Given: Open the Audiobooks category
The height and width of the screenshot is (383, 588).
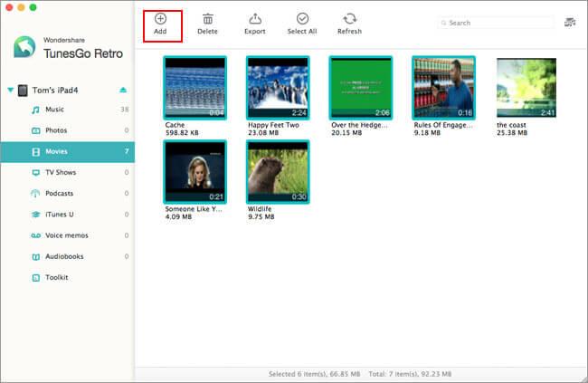Looking at the screenshot, I should click(68, 256).
